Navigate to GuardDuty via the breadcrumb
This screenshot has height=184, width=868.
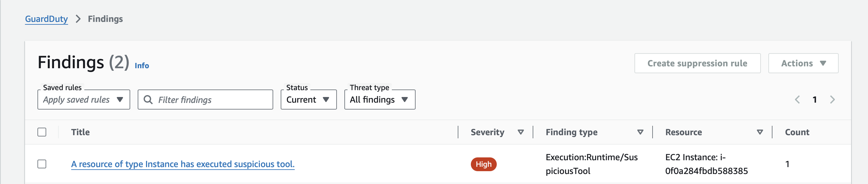46,19
